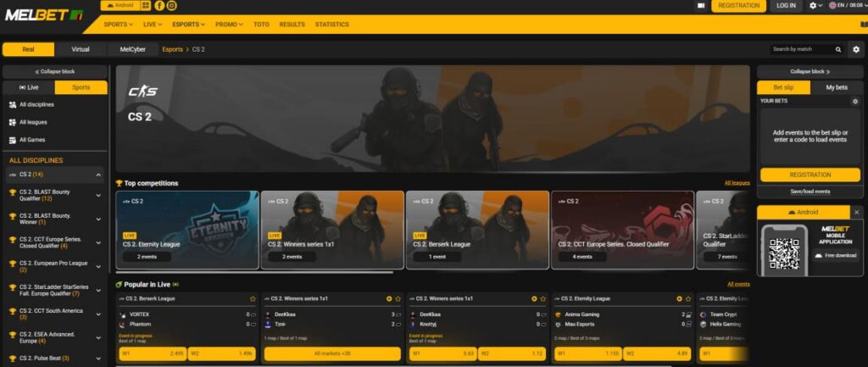The image size is (868, 367).
Task: Collapse the CS 2 discipline list
Action: [98, 175]
